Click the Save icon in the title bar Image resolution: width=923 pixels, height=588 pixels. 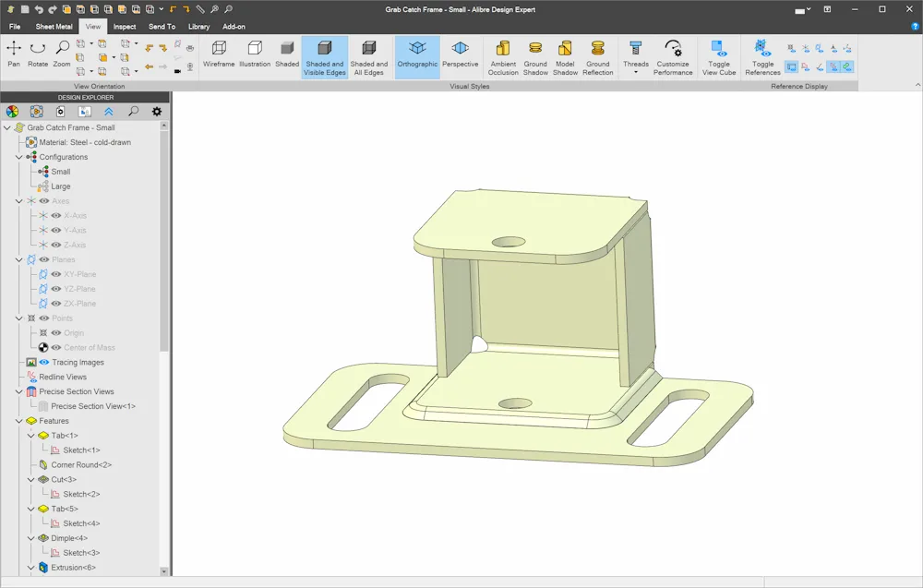[25, 9]
